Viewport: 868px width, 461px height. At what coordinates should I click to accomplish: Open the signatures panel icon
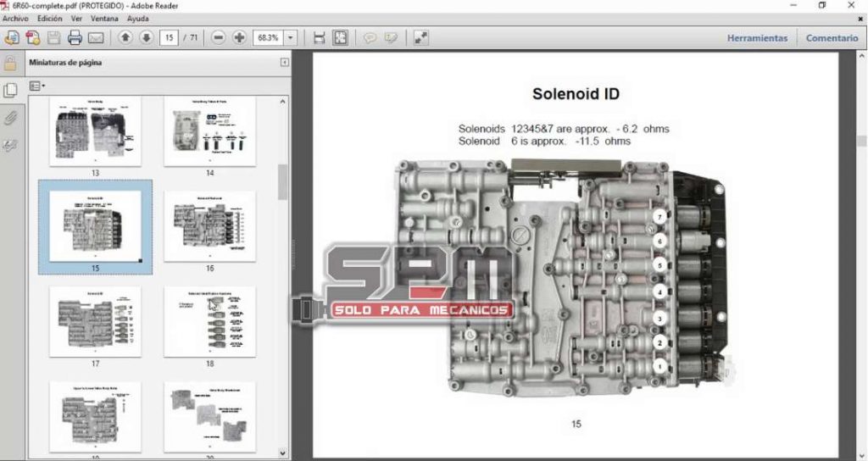pos(10,145)
